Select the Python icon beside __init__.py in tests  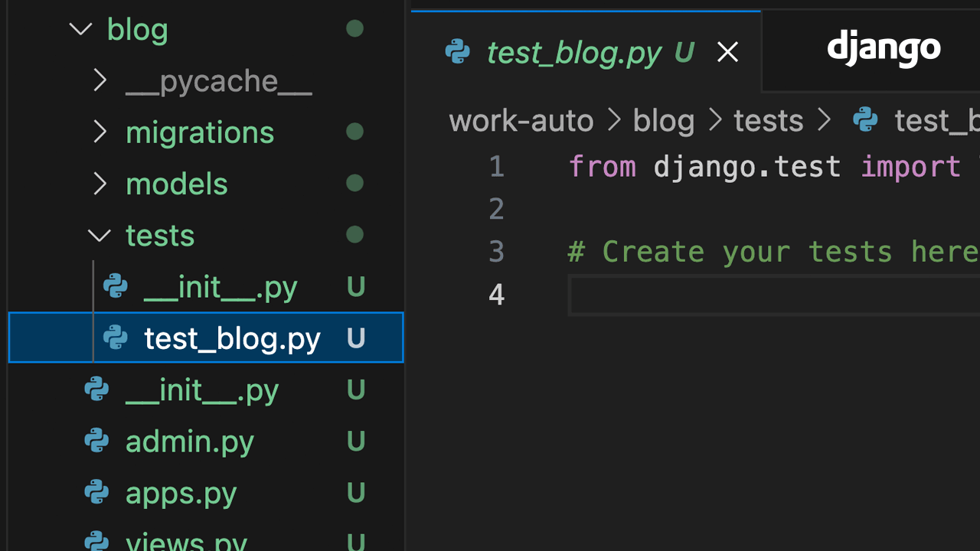point(115,286)
